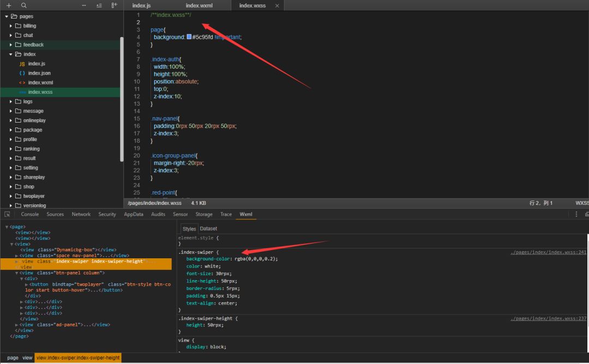The height and width of the screenshot is (364, 589).
Task: Select the Dynamicbg-box view node
Action: 68,250
